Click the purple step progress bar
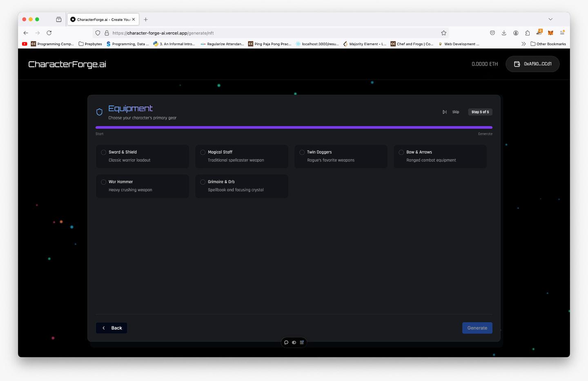The height and width of the screenshot is (381, 588). click(x=294, y=128)
